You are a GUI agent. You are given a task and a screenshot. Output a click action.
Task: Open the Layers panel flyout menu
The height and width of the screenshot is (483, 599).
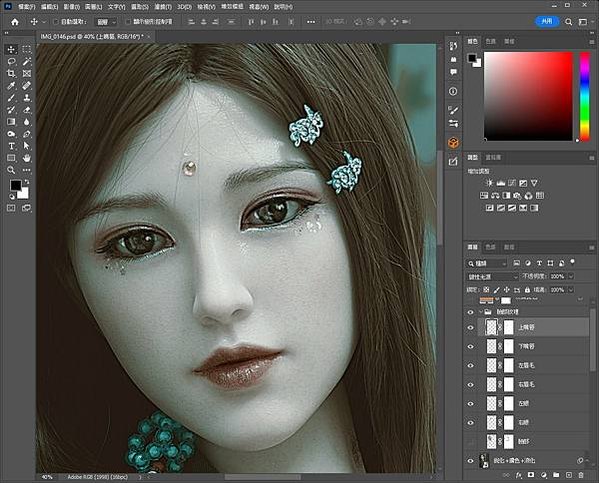pos(592,248)
